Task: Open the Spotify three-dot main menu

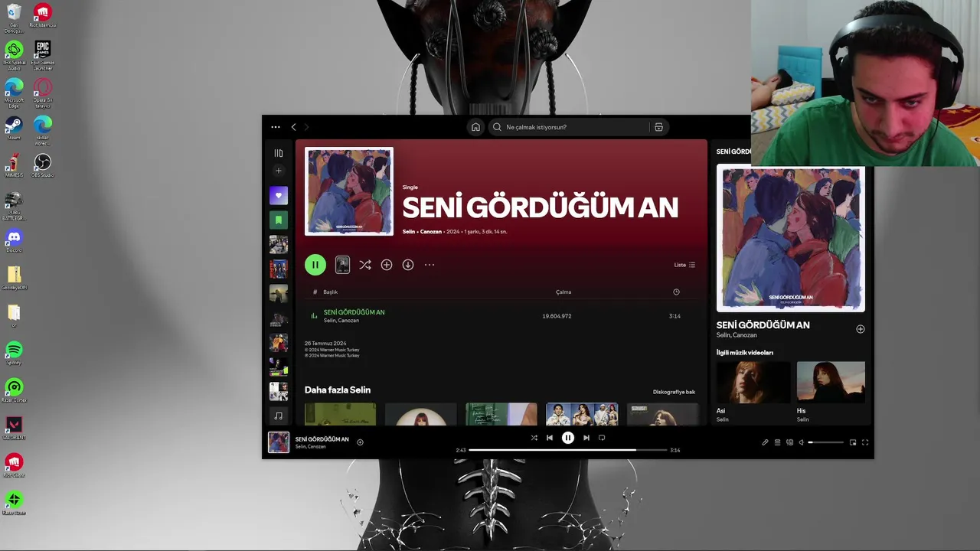Action: coord(276,127)
